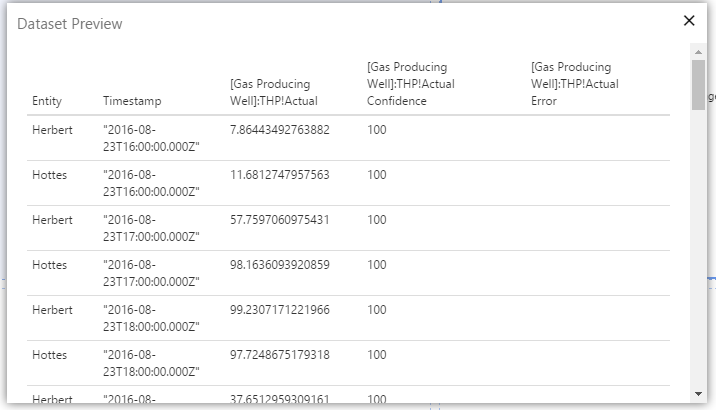Click the Timestamp column header

132,101
